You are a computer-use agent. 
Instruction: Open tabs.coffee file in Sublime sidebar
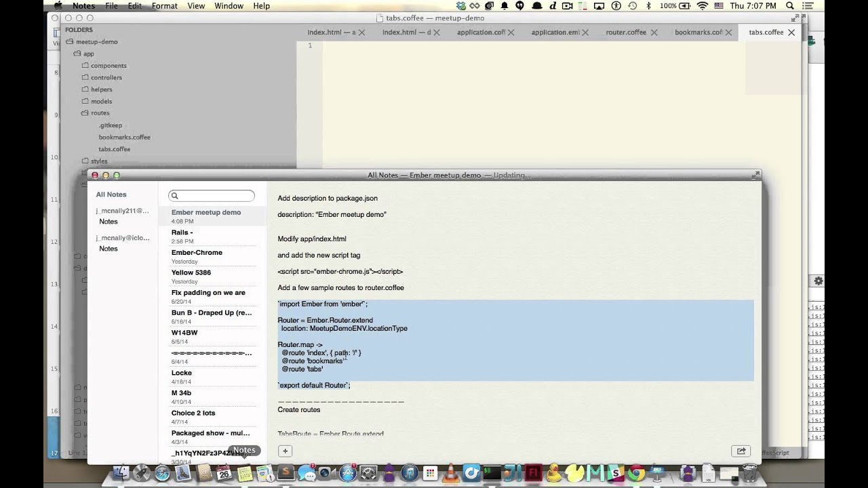point(114,149)
